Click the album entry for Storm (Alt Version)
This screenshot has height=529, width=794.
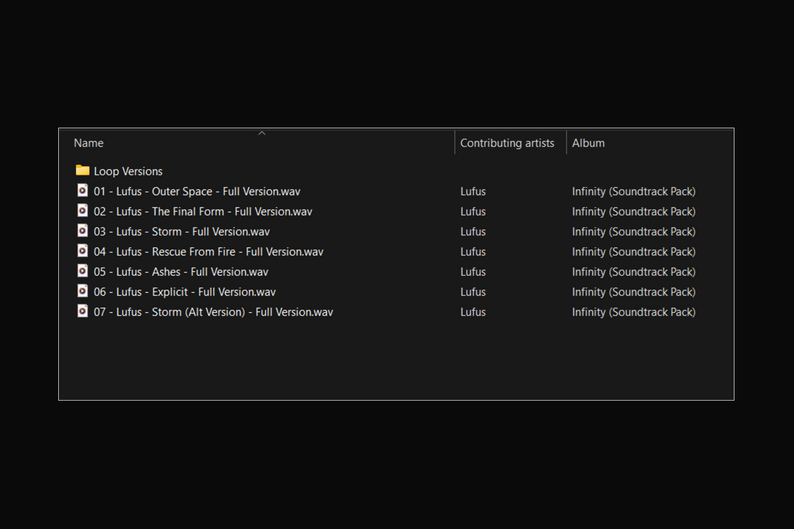633,312
